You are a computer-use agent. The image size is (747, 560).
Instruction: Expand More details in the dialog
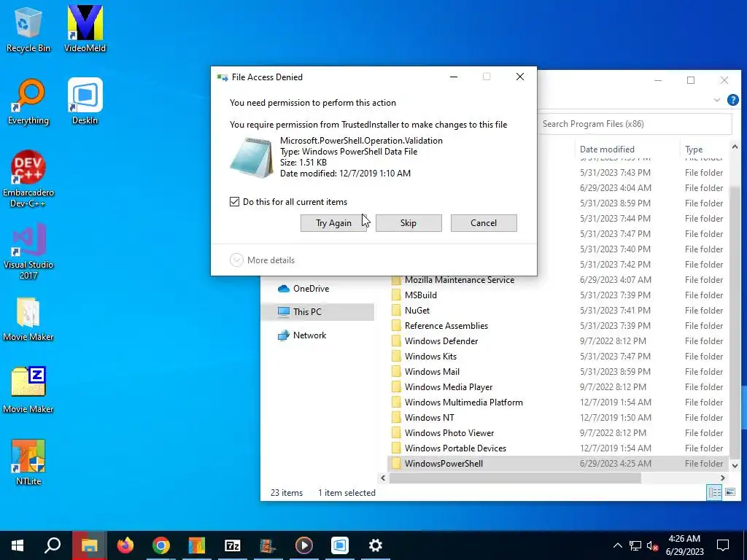[x=263, y=260]
